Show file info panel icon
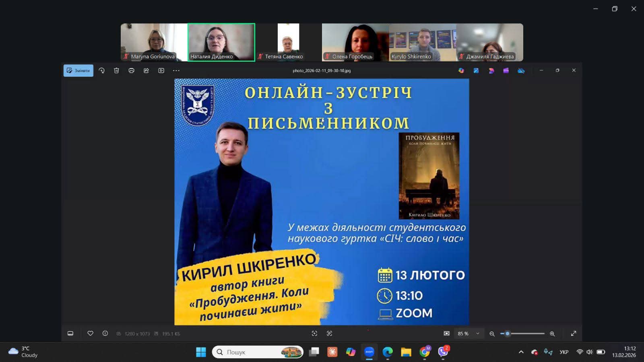This screenshot has width=644, height=362. pyautogui.click(x=105, y=333)
